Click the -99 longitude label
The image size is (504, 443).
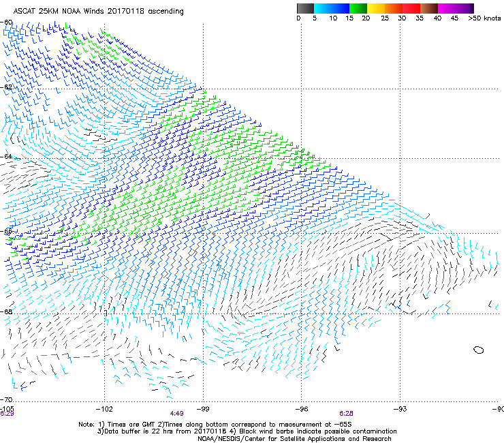click(203, 409)
